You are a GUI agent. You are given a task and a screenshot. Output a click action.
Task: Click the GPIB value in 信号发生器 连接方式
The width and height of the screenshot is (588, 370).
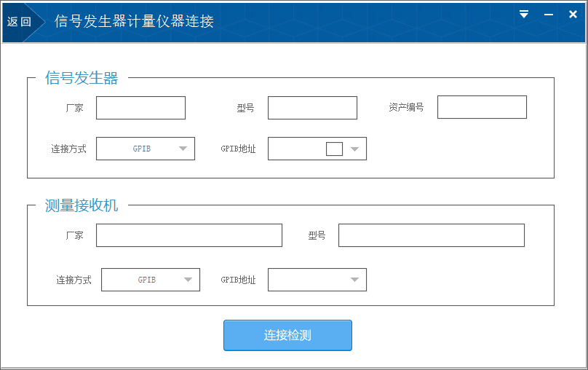tap(142, 149)
